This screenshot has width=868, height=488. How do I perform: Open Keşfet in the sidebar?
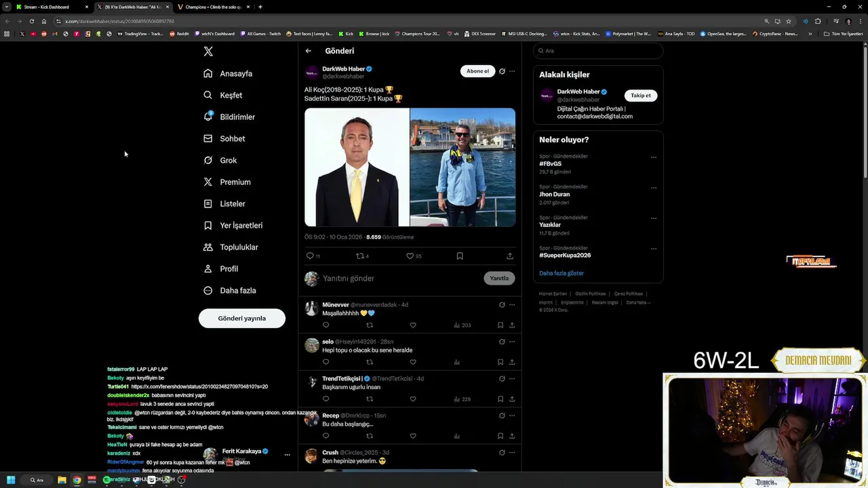[x=223, y=95]
